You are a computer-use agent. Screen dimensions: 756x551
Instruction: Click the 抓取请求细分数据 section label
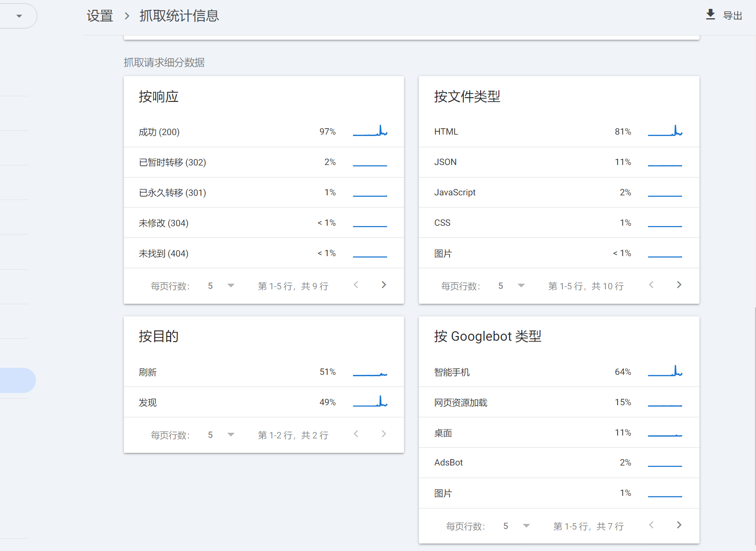pos(164,63)
